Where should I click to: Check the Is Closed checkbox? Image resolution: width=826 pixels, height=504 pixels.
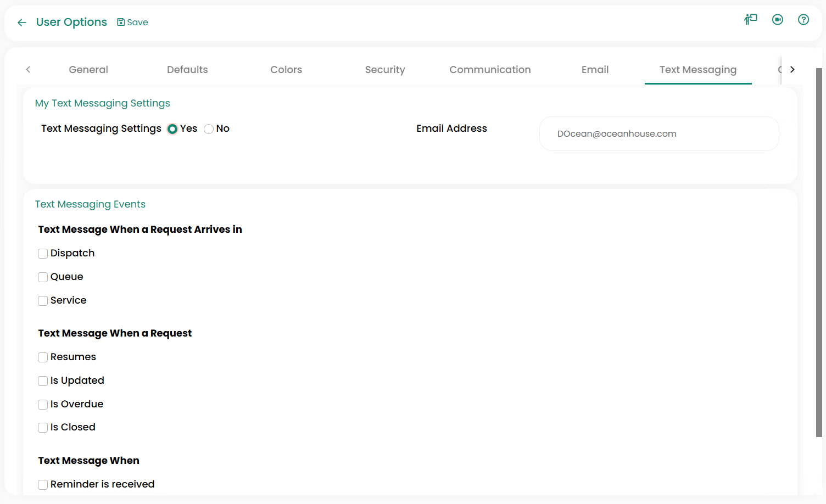point(43,428)
